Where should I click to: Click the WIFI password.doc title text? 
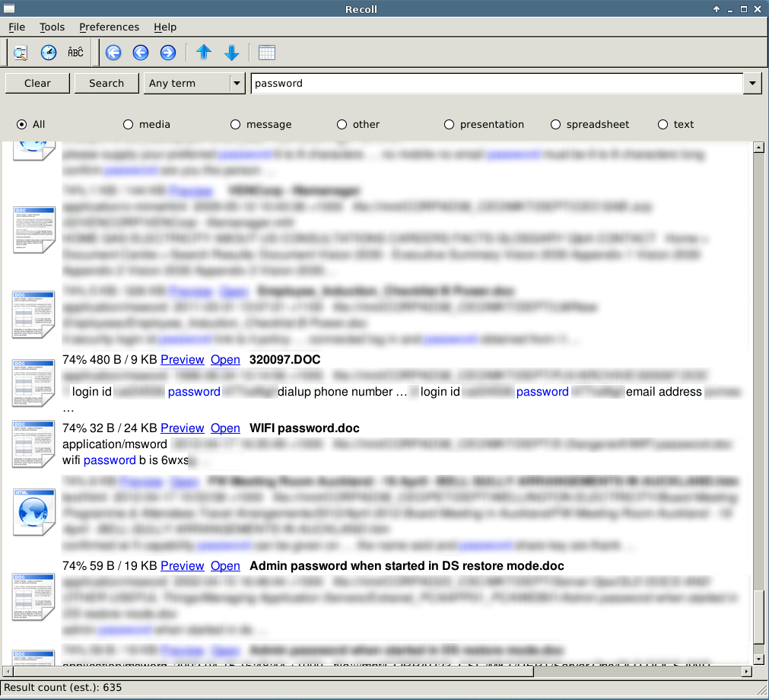[x=304, y=428]
